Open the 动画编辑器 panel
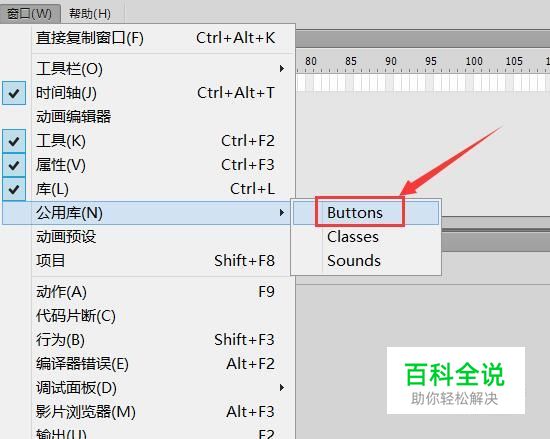 point(148,117)
